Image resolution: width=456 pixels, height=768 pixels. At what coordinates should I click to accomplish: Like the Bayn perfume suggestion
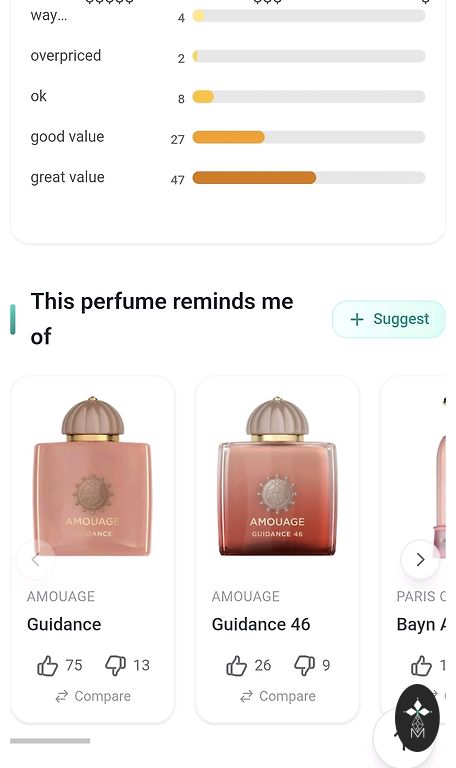tap(421, 665)
